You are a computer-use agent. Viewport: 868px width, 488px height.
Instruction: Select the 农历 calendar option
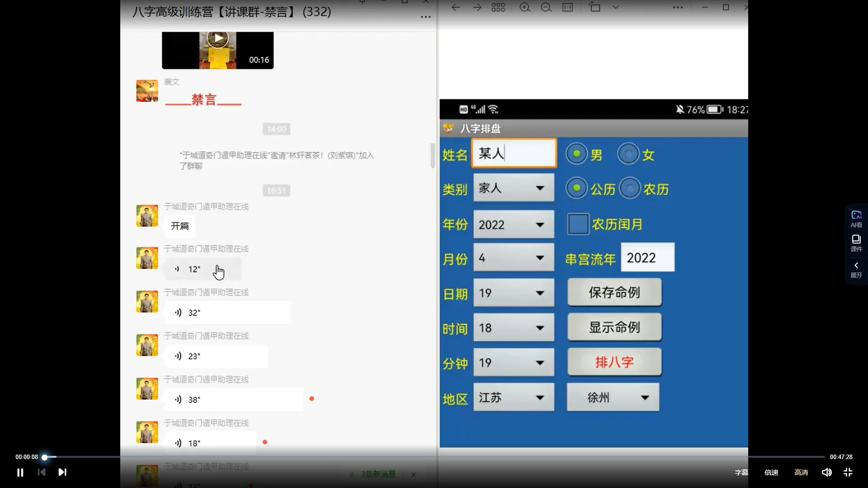[630, 188]
